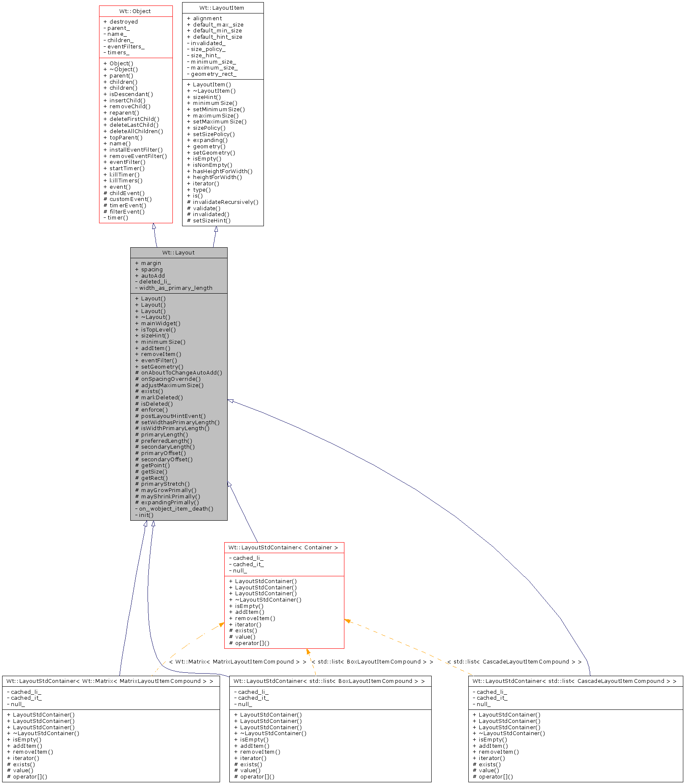Screen dimensions: 685x784
Task: Click '+ autoAdd' in Wt::Layout
Action: (150, 276)
